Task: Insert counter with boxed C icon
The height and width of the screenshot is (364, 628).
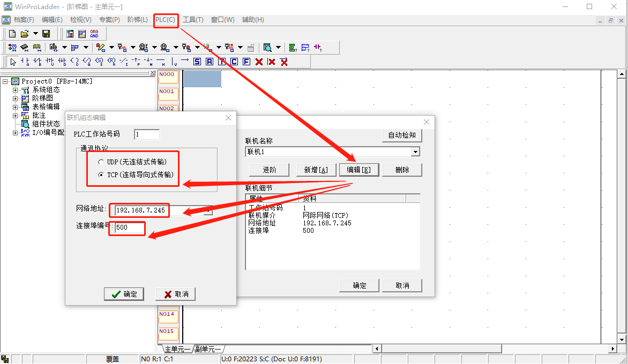Action: tap(234, 62)
